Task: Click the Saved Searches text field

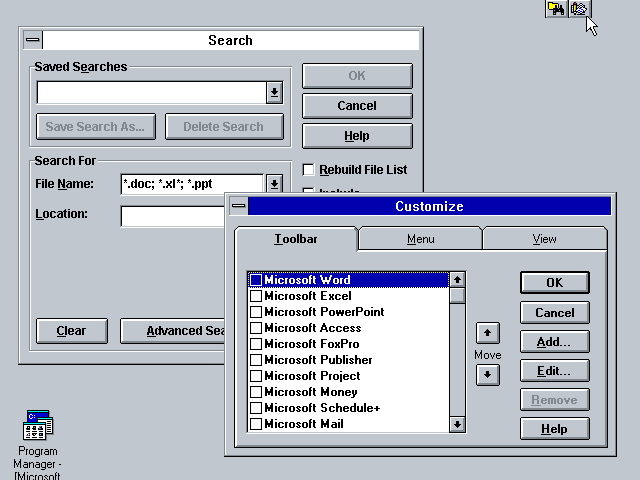Action: [151, 92]
